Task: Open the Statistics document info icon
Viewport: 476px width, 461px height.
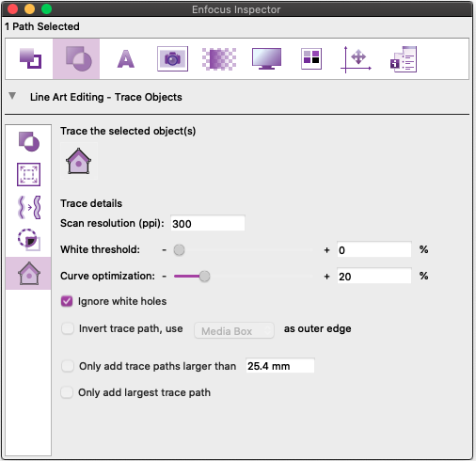Action: (x=404, y=59)
